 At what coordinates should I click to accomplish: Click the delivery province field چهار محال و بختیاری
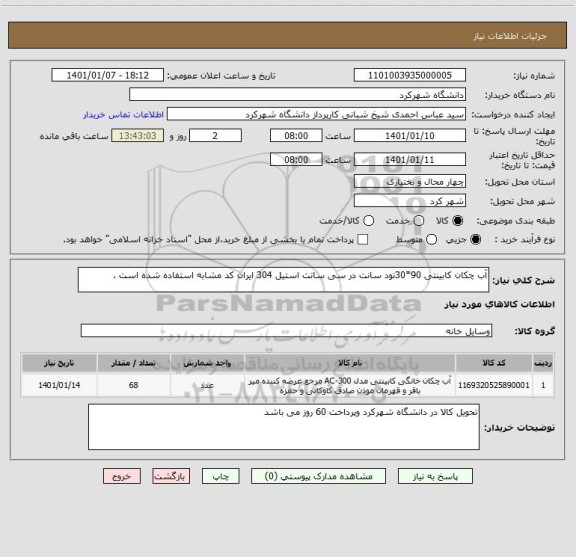click(410, 182)
